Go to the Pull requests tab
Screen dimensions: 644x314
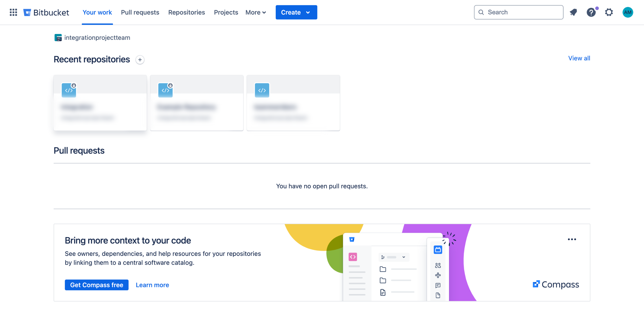(140, 12)
